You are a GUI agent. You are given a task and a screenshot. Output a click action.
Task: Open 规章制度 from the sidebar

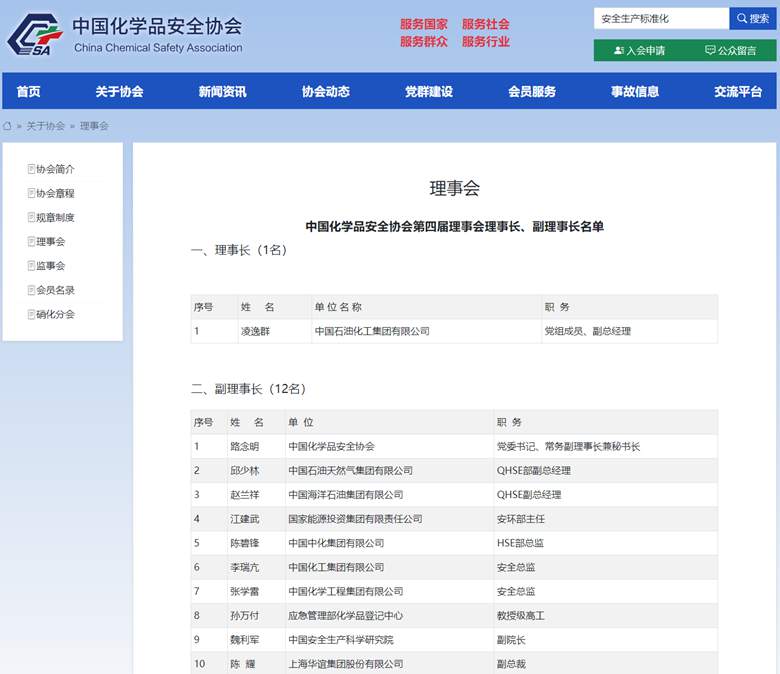pos(55,217)
